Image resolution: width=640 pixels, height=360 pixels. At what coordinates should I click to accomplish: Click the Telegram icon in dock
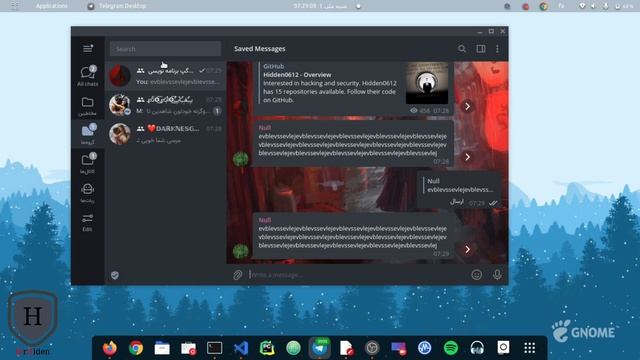[x=320, y=348]
